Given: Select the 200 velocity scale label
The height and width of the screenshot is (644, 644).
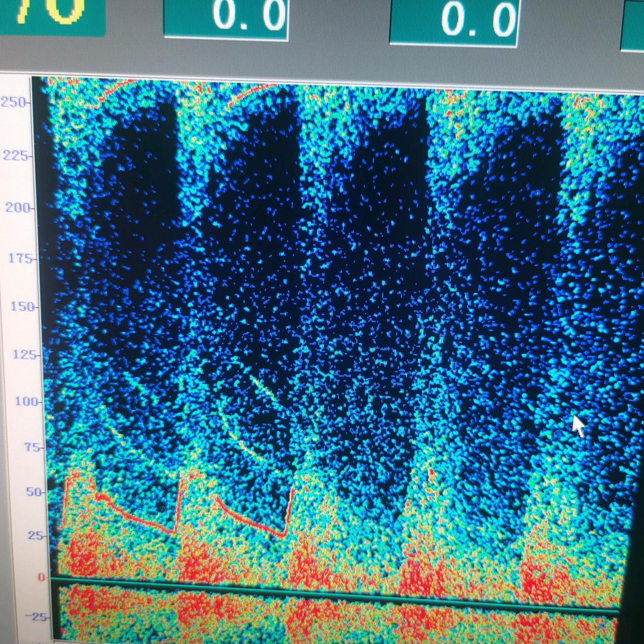Looking at the screenshot, I should coord(17,208).
